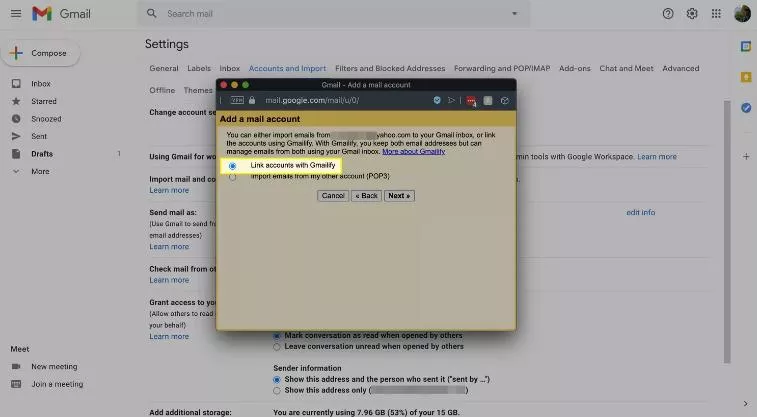Open Filters and Blocked Addresses tab
The width and height of the screenshot is (757, 417).
(390, 69)
